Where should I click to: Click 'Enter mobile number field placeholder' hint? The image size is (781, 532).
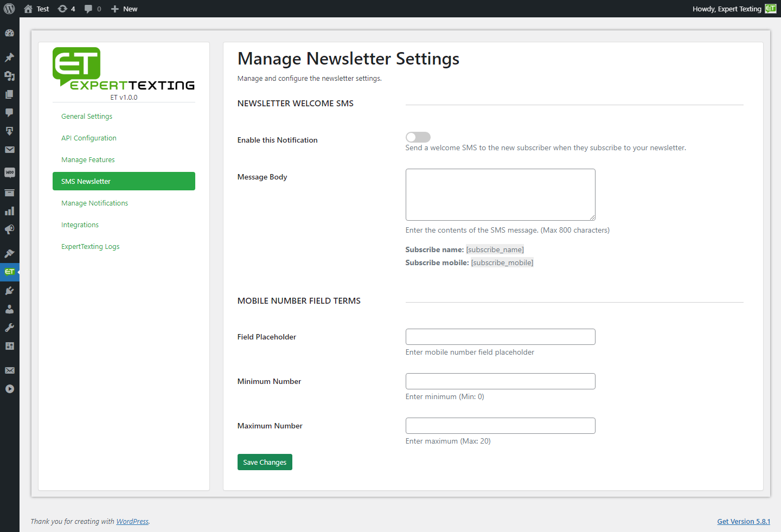(x=470, y=352)
